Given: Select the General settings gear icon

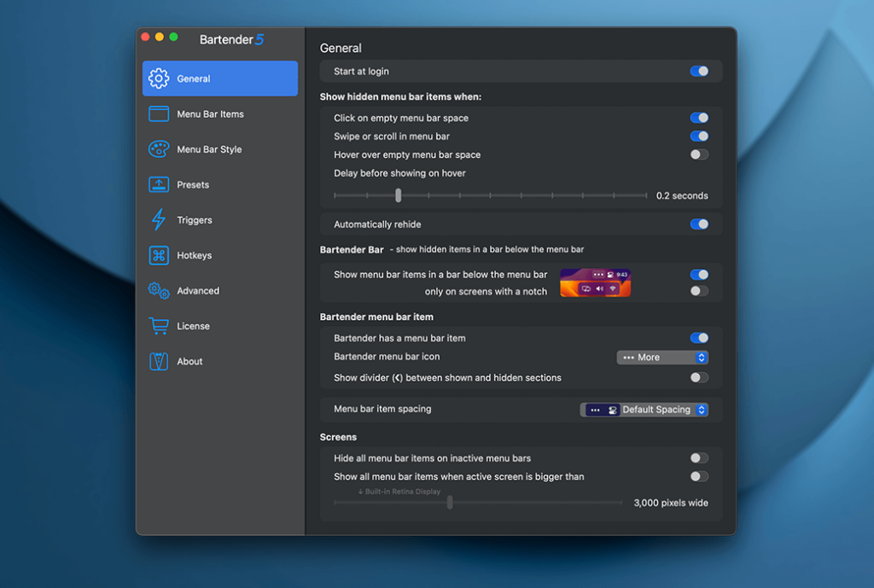Looking at the screenshot, I should click(159, 78).
